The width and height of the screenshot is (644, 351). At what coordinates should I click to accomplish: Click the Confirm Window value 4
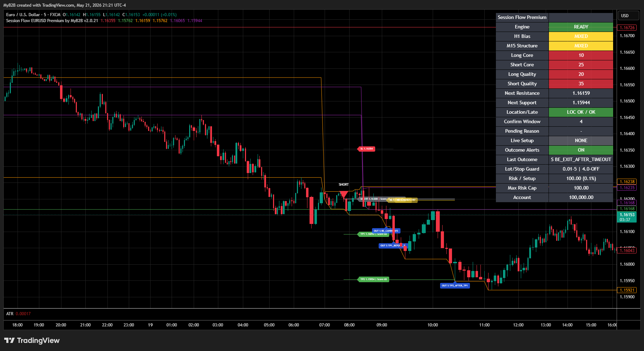581,121
